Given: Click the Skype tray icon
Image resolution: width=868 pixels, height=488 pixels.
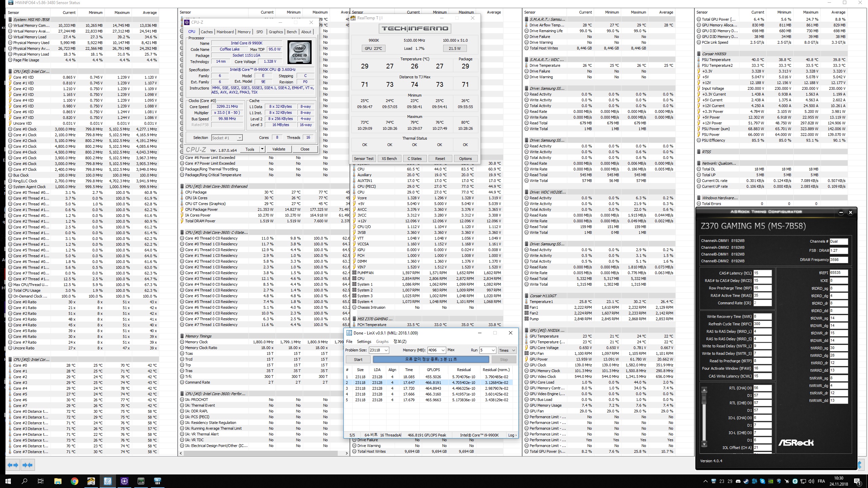Looking at the screenshot, I should click(x=762, y=481).
